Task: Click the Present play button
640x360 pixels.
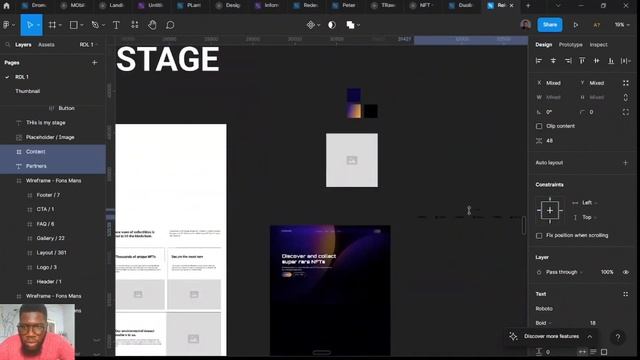Action: click(576, 25)
